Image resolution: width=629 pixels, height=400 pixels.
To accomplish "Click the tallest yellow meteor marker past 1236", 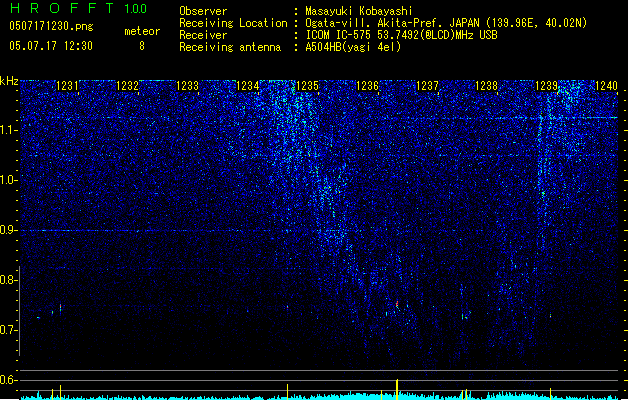I will tap(397, 389).
